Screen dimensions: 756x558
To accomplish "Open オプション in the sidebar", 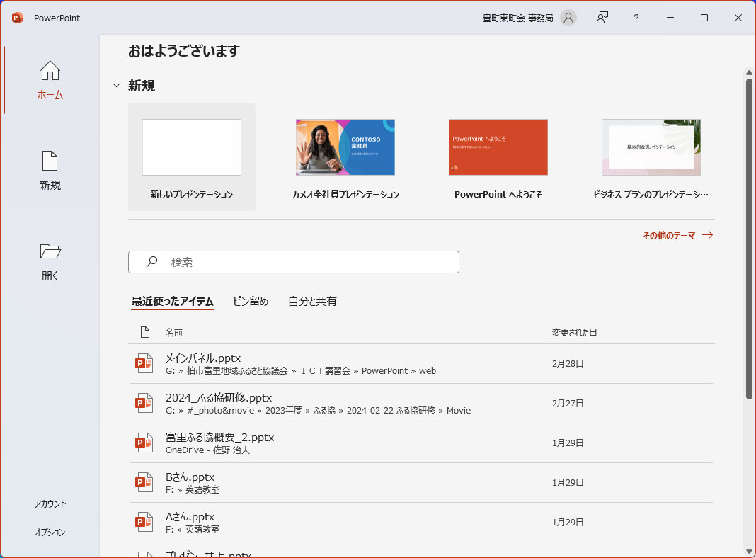I will 50,532.
